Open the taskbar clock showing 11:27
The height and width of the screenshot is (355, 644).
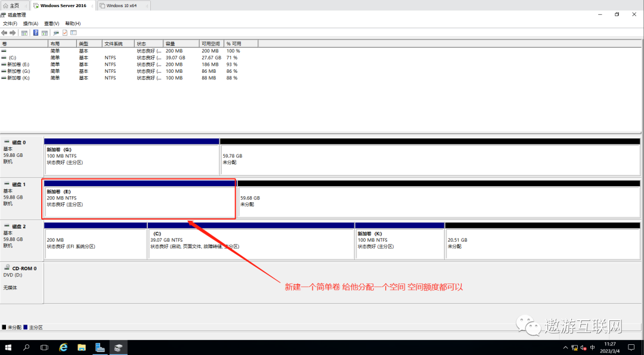click(x=610, y=348)
